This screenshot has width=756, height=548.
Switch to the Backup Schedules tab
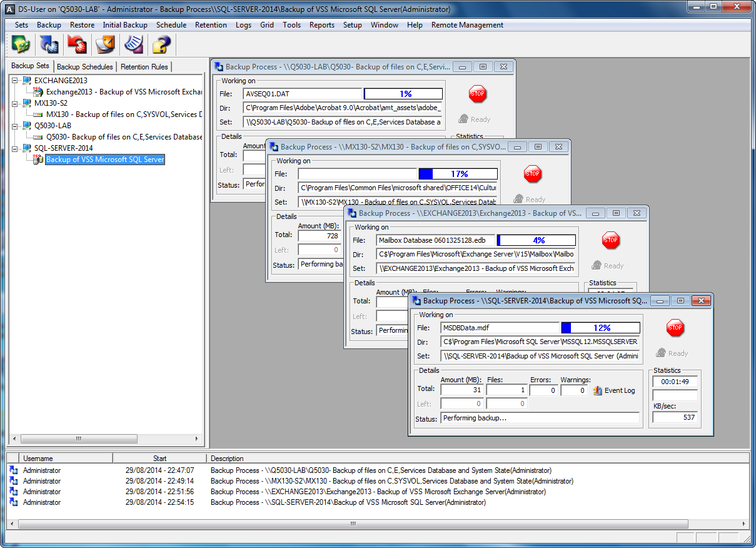85,67
